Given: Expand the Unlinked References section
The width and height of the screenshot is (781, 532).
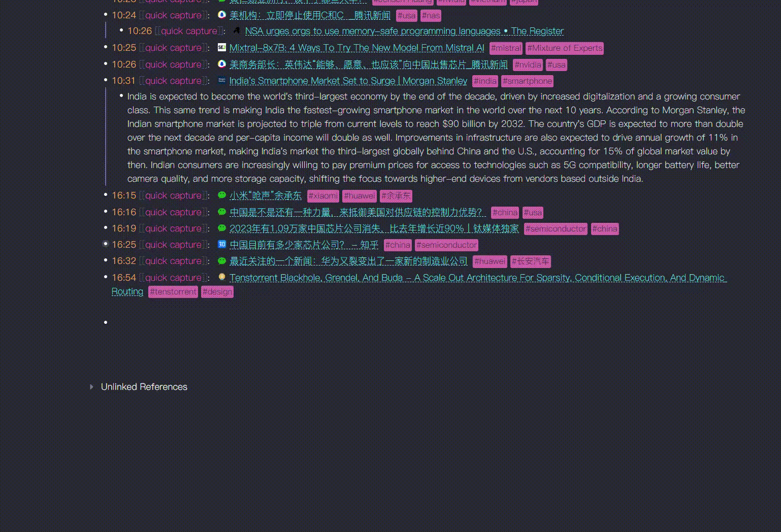Looking at the screenshot, I should click(x=91, y=387).
